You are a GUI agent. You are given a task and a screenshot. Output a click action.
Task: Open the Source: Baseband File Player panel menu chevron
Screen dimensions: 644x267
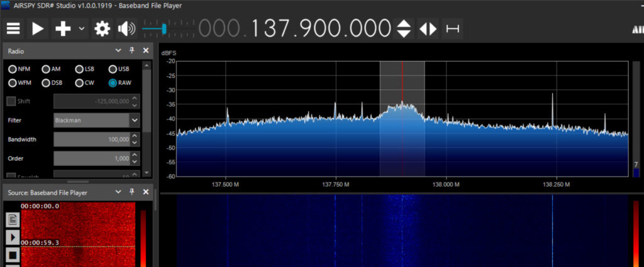pyautogui.click(x=118, y=192)
